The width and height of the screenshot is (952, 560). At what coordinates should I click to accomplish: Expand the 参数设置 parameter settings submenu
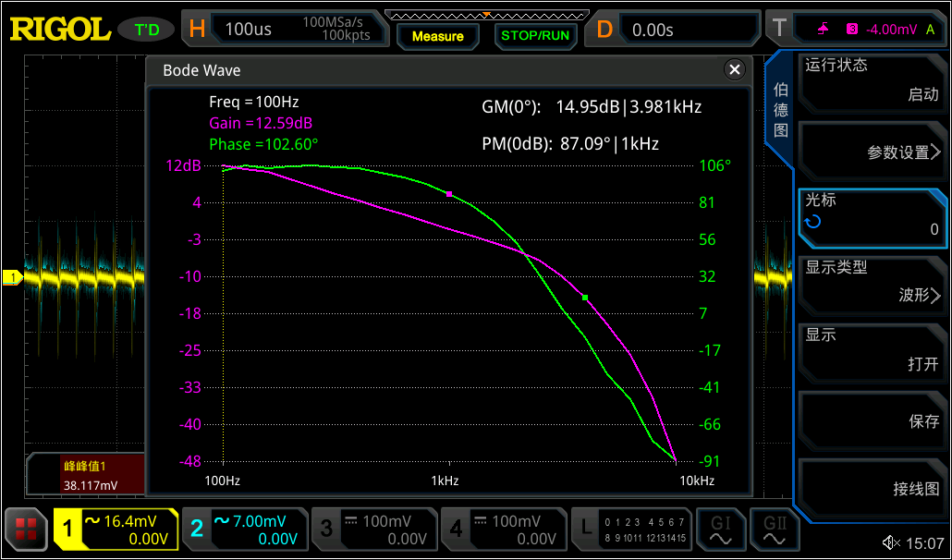click(x=872, y=152)
